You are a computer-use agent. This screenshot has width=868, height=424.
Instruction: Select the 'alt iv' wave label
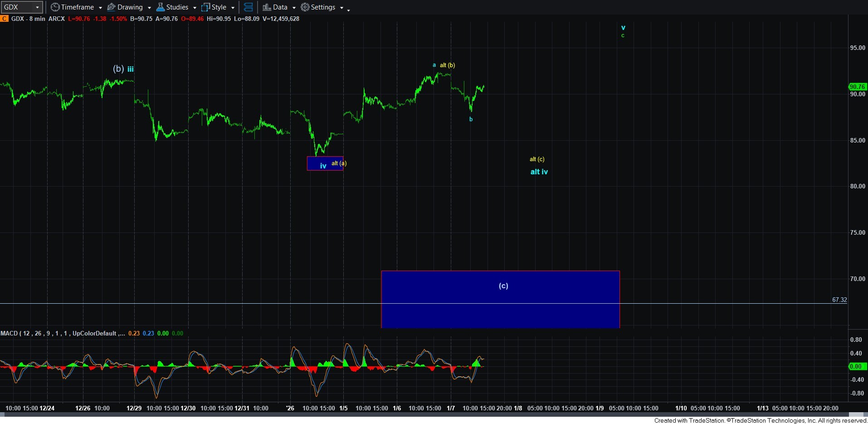coord(539,172)
